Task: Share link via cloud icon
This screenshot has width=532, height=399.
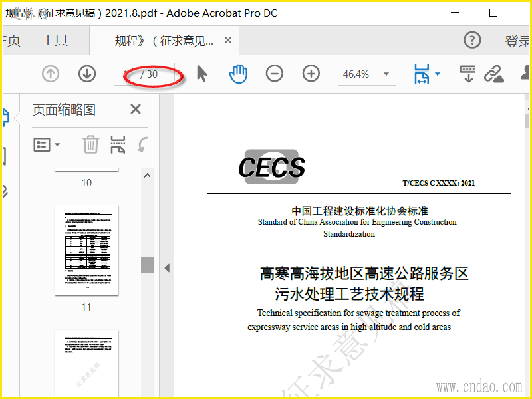Action: tap(493, 74)
